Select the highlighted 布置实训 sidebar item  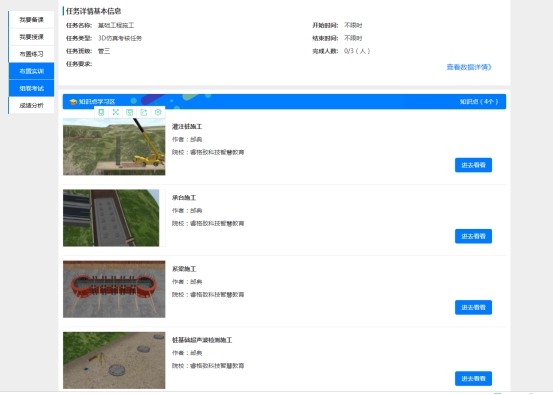point(31,71)
